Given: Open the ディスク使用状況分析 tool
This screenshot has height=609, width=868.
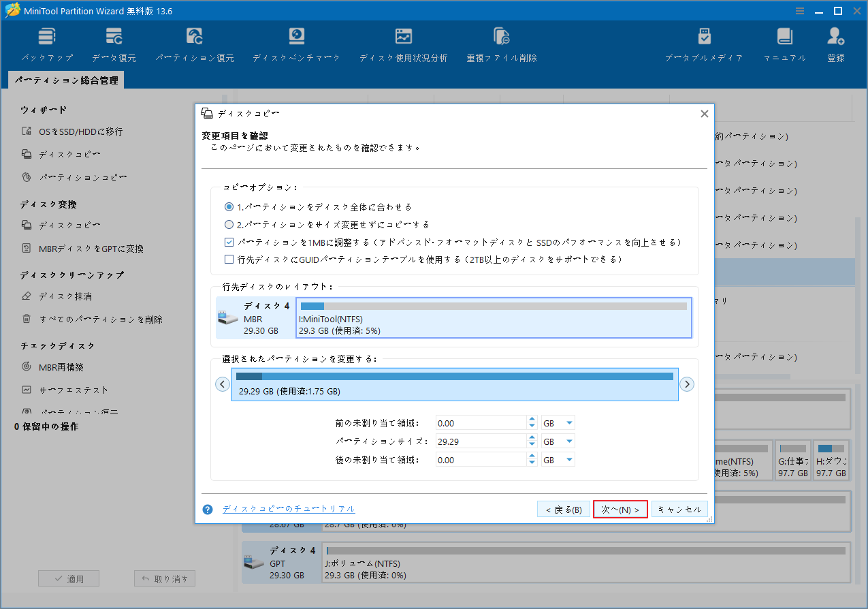Looking at the screenshot, I should click(403, 42).
